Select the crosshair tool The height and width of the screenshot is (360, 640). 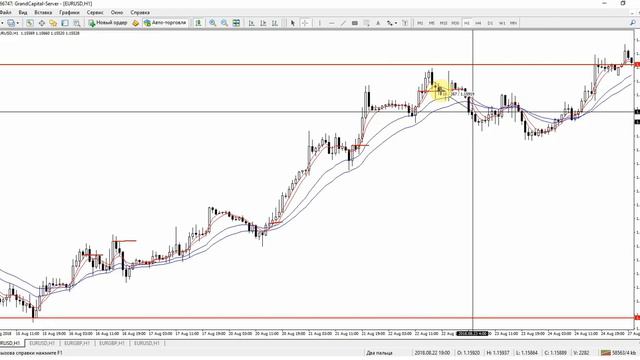305,23
